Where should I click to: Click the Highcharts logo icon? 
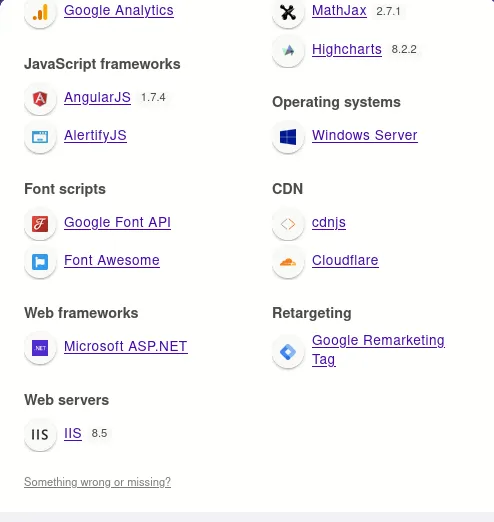click(288, 51)
